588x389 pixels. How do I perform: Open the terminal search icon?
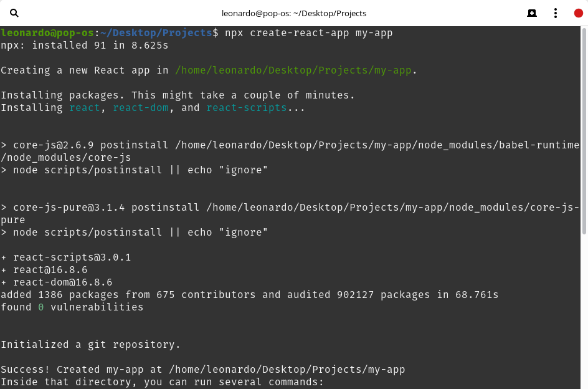pyautogui.click(x=14, y=13)
